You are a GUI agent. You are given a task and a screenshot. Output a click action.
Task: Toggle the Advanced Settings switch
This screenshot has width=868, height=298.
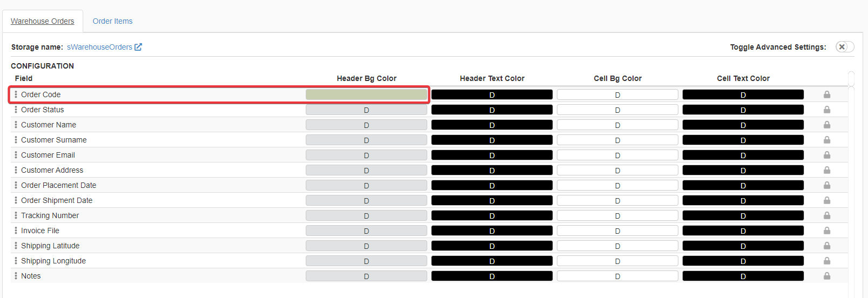pyautogui.click(x=844, y=47)
